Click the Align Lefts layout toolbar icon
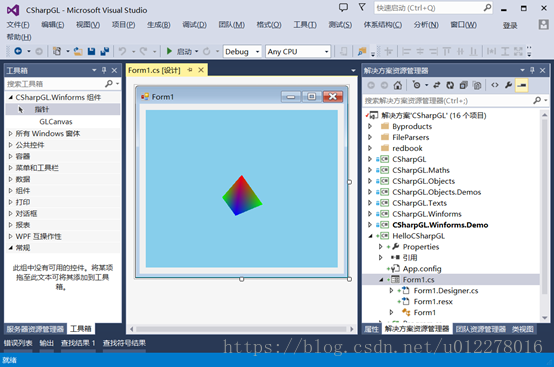Image resolution: width=554 pixels, height=367 pixels. [x=406, y=52]
